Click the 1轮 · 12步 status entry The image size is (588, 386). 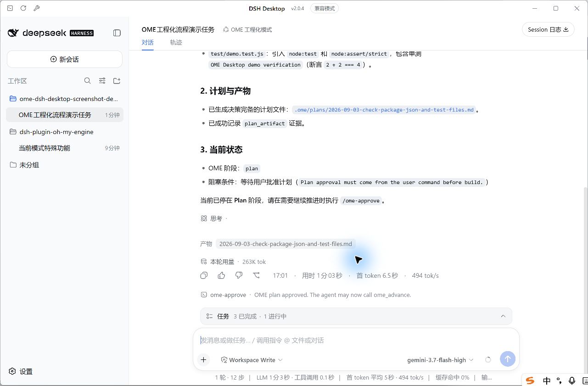coord(230,377)
